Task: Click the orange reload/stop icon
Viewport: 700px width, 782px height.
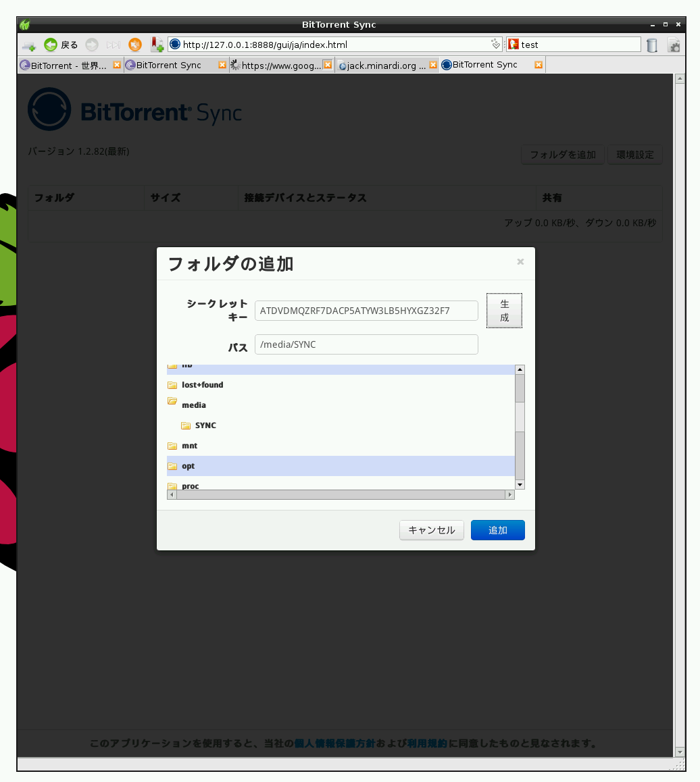Action: tap(135, 45)
